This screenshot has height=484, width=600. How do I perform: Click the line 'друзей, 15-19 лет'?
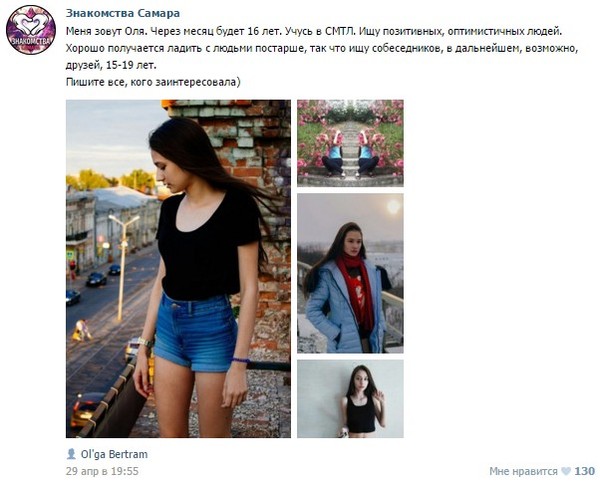coord(111,65)
